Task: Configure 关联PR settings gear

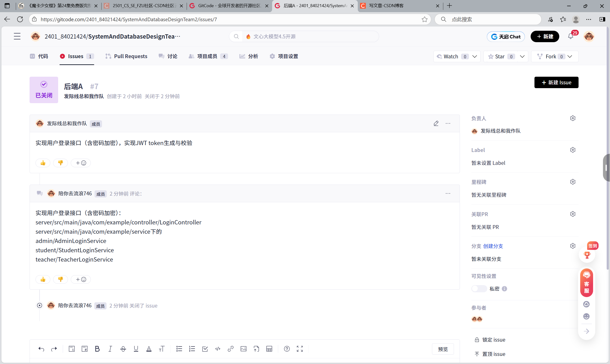Action: click(573, 214)
